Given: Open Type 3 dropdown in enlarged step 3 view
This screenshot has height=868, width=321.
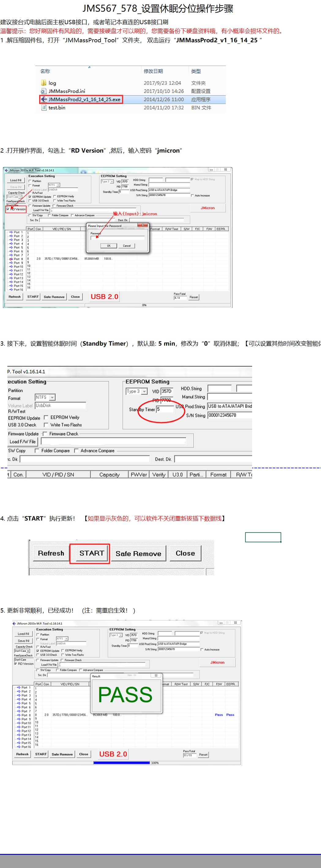Looking at the screenshot, I should coord(144,391).
